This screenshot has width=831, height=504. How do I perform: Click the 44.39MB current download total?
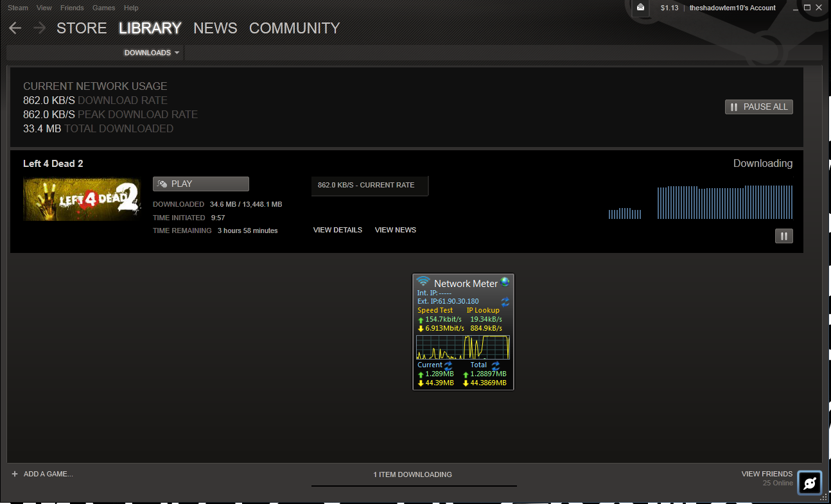point(440,383)
